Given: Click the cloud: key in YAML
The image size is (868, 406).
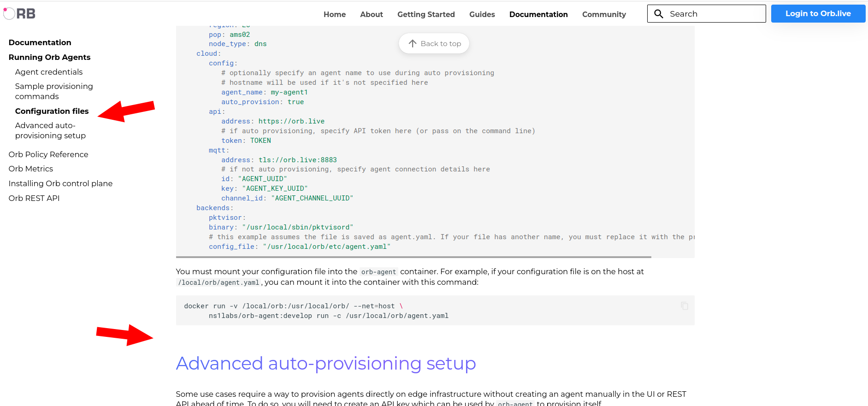Looking at the screenshot, I should click(x=209, y=53).
